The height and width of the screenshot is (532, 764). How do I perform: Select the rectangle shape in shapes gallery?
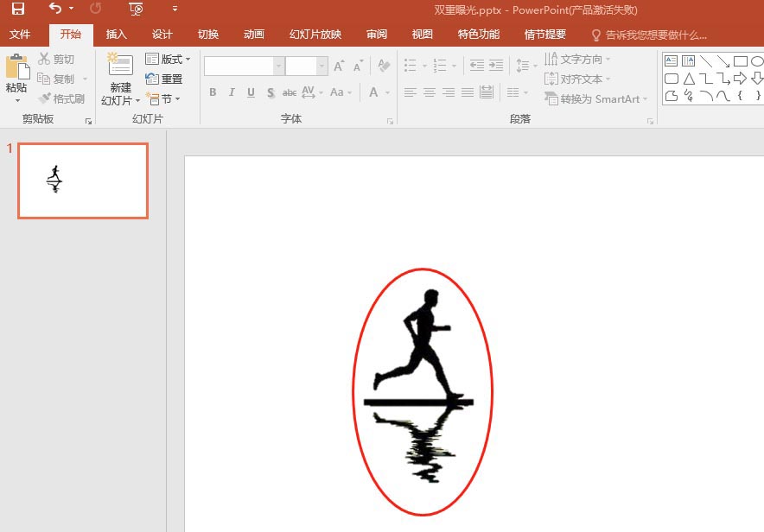coord(741,60)
